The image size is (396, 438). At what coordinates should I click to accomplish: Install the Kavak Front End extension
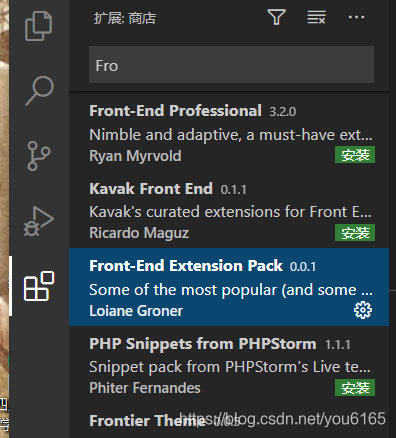[355, 233]
